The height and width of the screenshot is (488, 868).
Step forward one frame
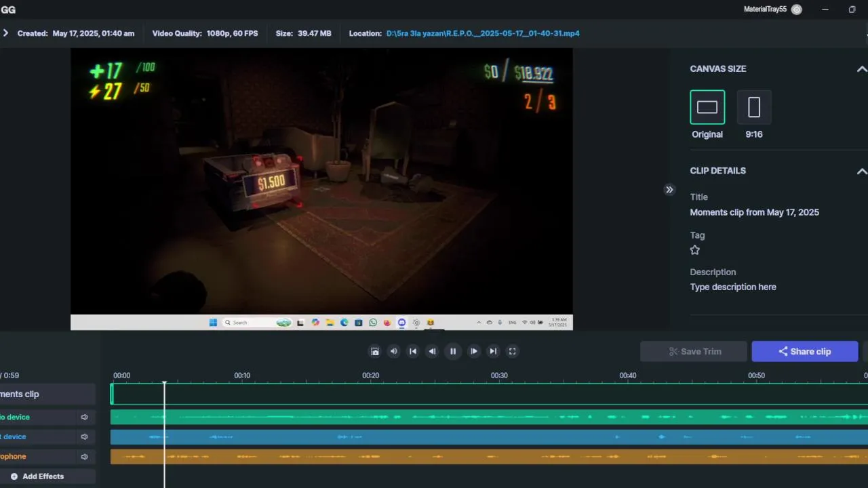(x=474, y=351)
